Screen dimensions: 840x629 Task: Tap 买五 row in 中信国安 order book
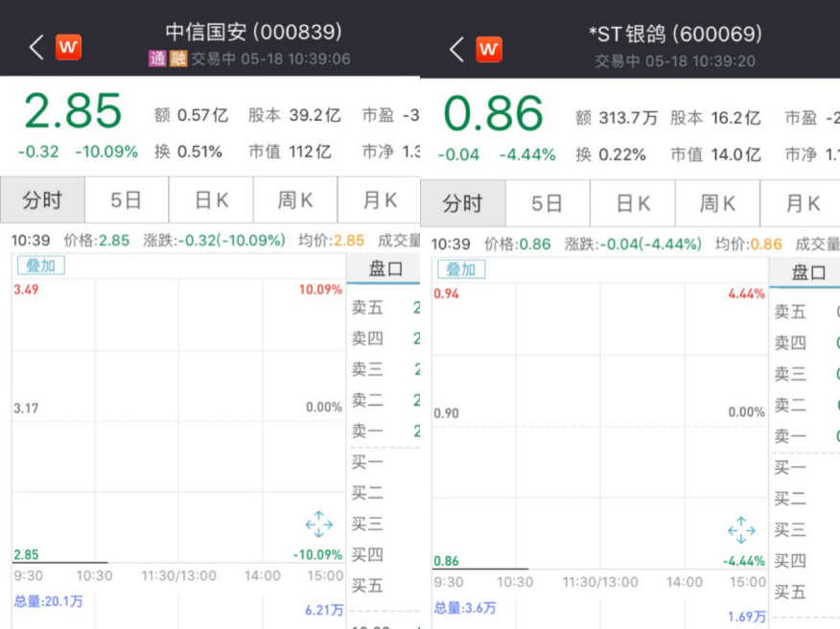tap(385, 586)
